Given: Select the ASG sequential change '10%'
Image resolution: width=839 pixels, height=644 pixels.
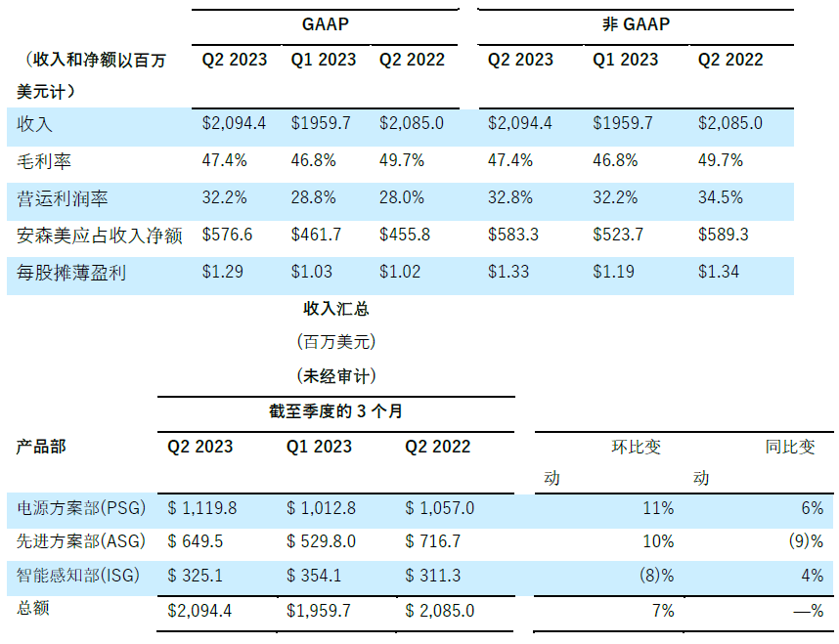Looking at the screenshot, I should pos(658,541).
